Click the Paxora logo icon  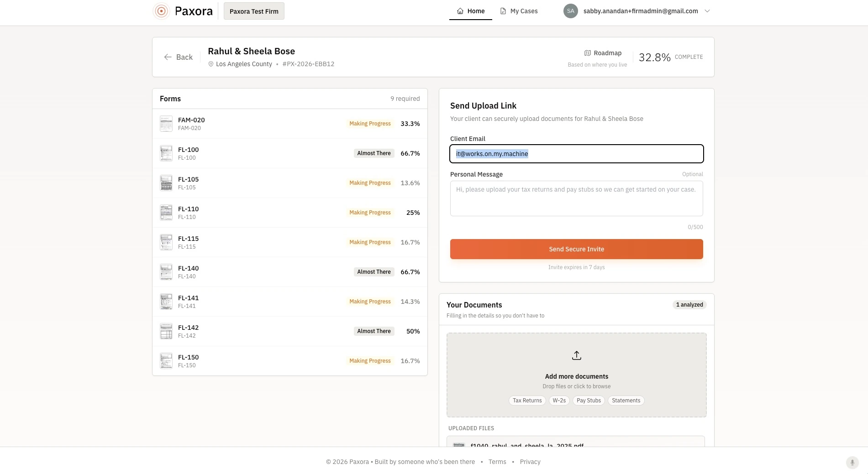(x=161, y=11)
